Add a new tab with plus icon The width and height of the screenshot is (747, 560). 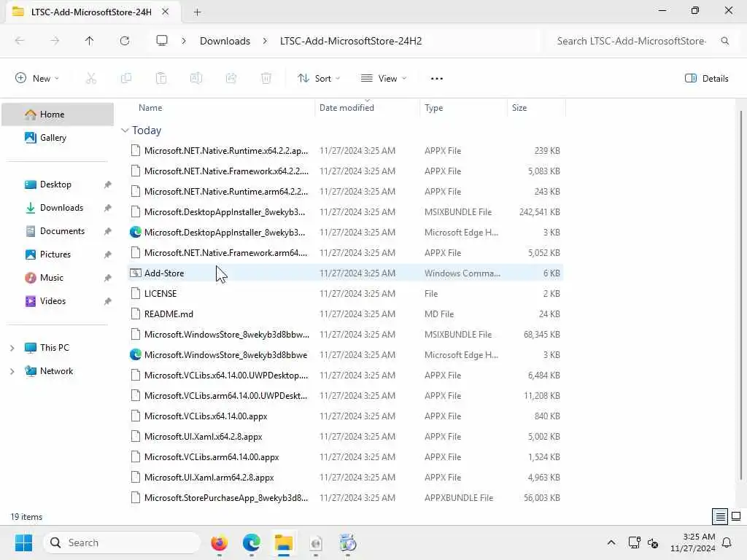tap(197, 12)
